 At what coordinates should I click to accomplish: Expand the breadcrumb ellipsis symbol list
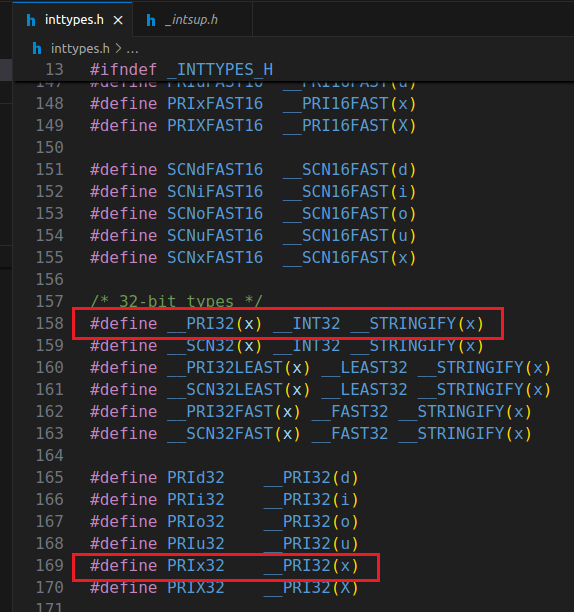click(132, 50)
